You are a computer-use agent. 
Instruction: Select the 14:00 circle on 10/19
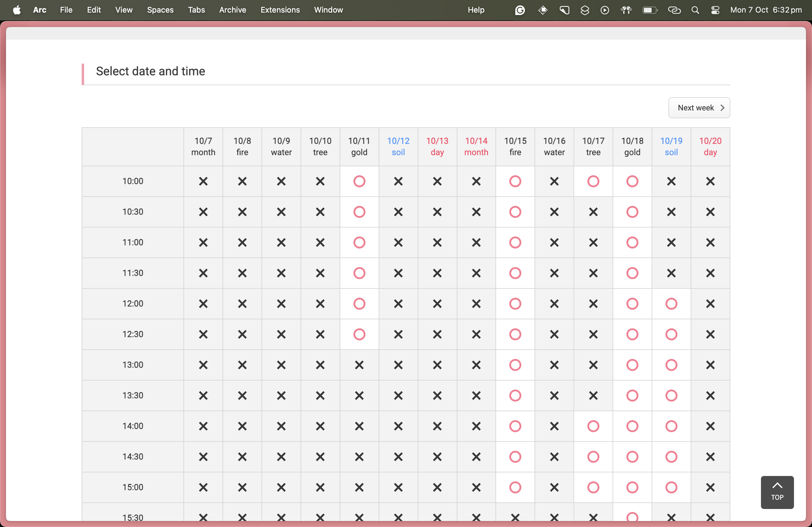[671, 426]
